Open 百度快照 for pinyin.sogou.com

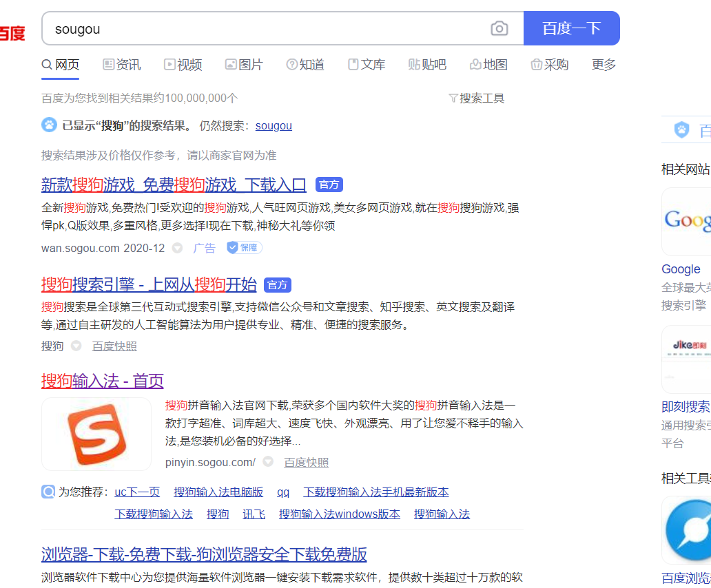click(306, 462)
